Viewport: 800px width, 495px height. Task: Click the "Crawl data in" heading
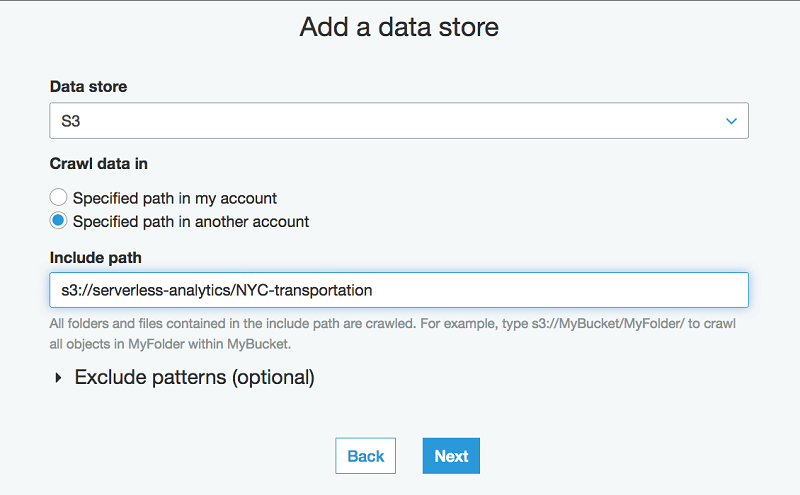99,163
